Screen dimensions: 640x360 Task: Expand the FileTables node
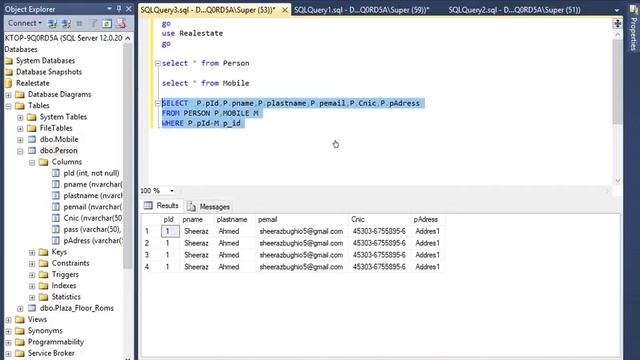[x=20, y=129]
